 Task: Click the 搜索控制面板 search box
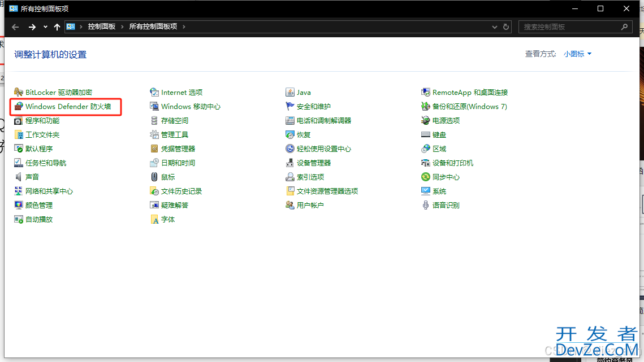(x=575, y=27)
